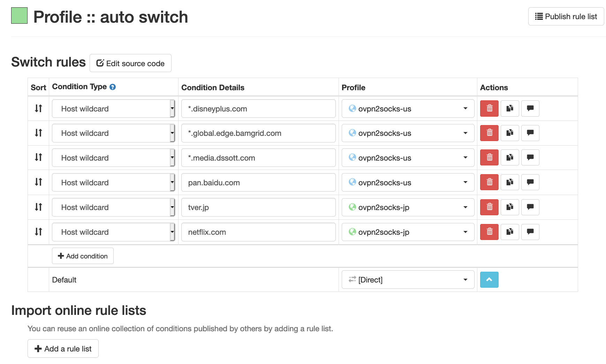Click the Add a rule list button
This screenshot has width=606, height=364.
pyautogui.click(x=63, y=349)
